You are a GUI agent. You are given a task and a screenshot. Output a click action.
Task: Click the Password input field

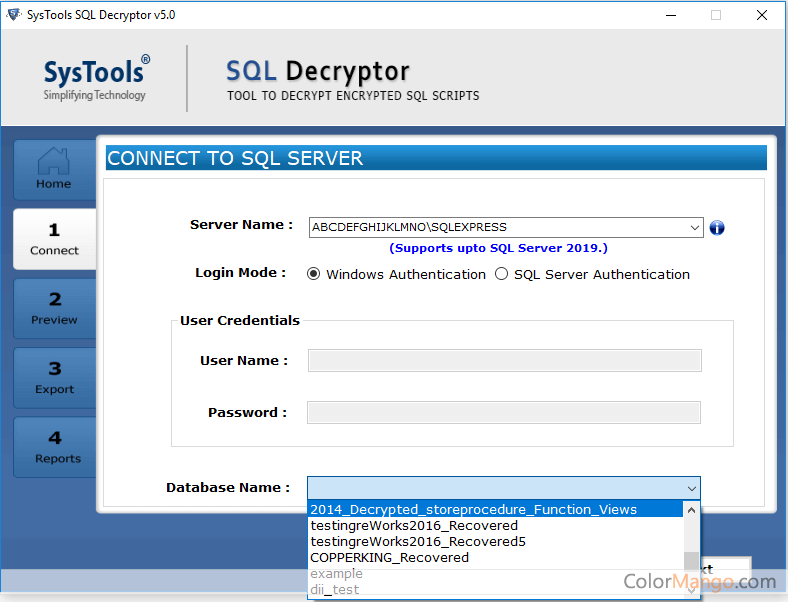(504, 413)
